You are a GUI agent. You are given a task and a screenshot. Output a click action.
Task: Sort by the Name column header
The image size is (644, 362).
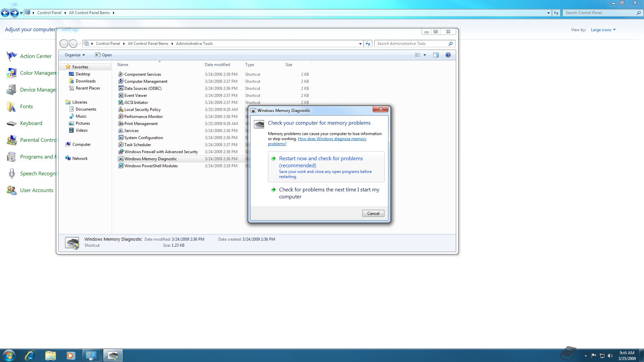click(159, 65)
